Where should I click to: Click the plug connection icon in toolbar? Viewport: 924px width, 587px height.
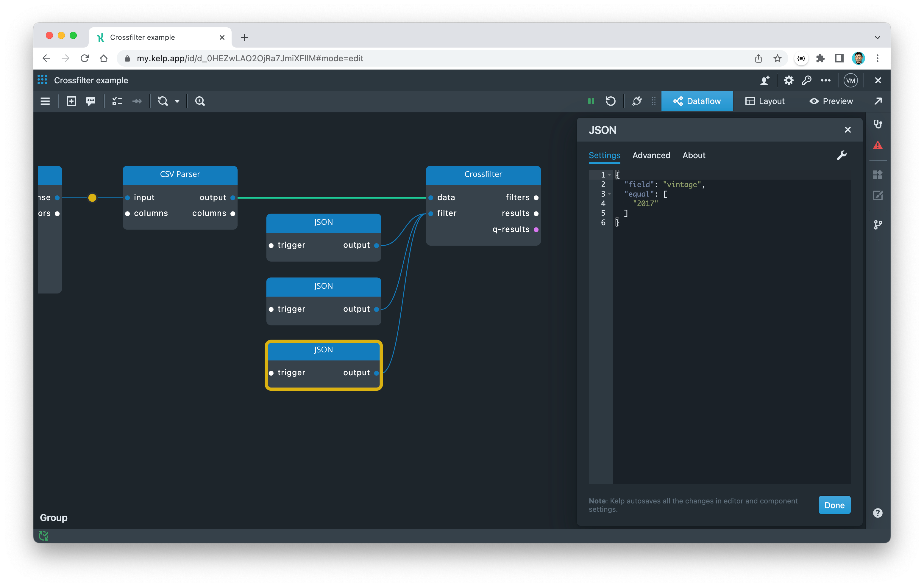pyautogui.click(x=637, y=101)
